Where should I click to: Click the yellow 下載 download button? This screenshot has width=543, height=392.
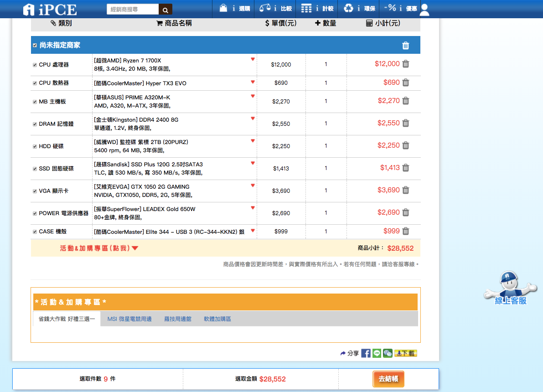point(406,353)
